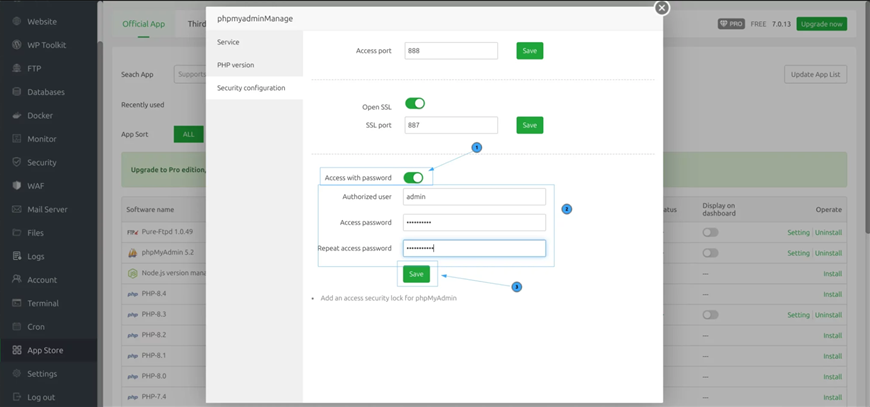
Task: Click the WP Toolkit WordPress icon
Action: (x=17, y=45)
